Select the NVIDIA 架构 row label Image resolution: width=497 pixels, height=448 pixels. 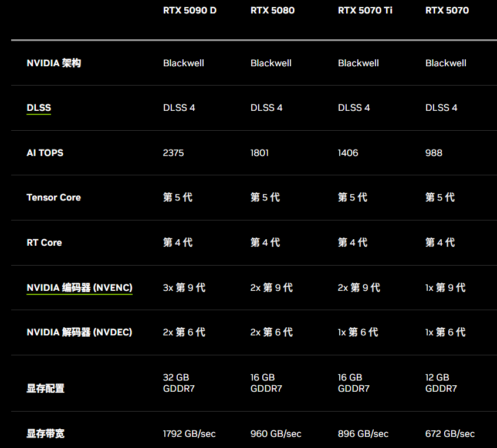click(x=54, y=63)
